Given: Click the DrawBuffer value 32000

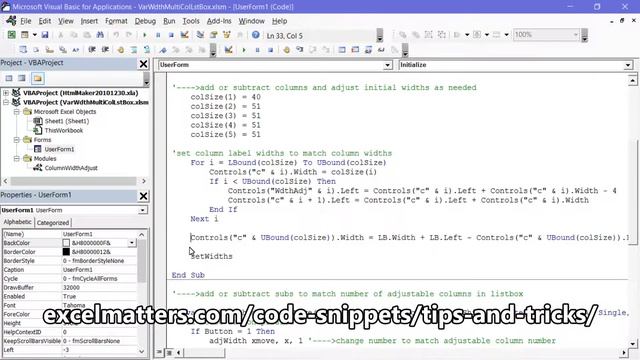Looking at the screenshot, I should click(71, 288).
